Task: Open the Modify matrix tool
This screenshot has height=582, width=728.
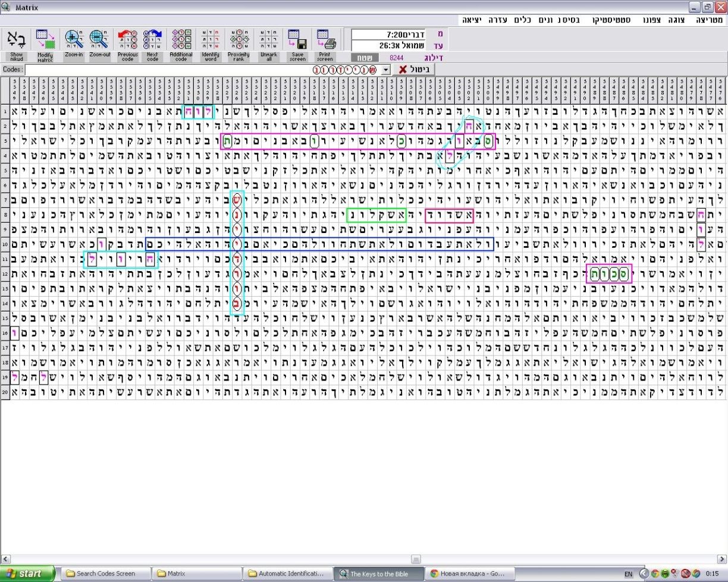Action: (x=45, y=40)
